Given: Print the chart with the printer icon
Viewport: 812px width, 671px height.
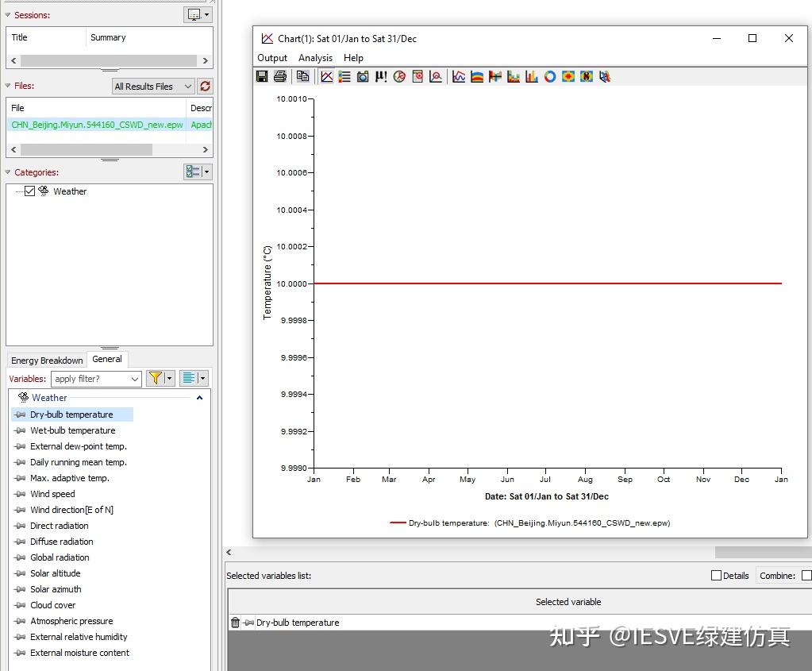Looking at the screenshot, I should pyautogui.click(x=280, y=77).
